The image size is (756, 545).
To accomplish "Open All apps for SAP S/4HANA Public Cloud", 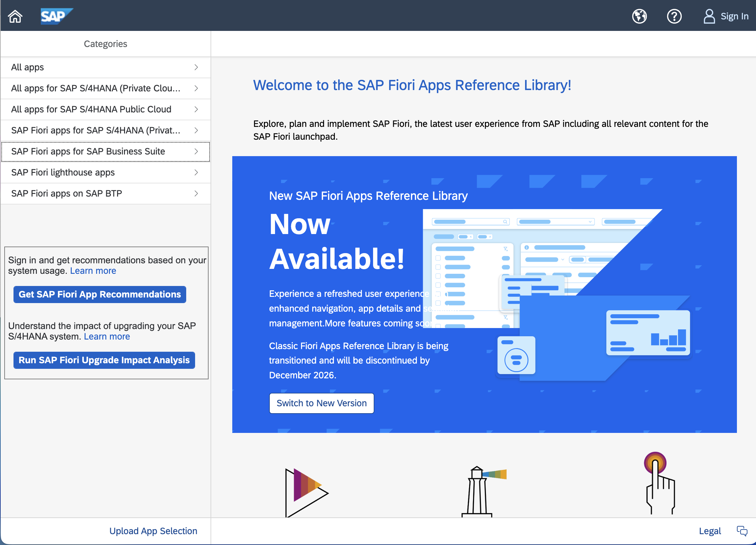I will pyautogui.click(x=105, y=109).
